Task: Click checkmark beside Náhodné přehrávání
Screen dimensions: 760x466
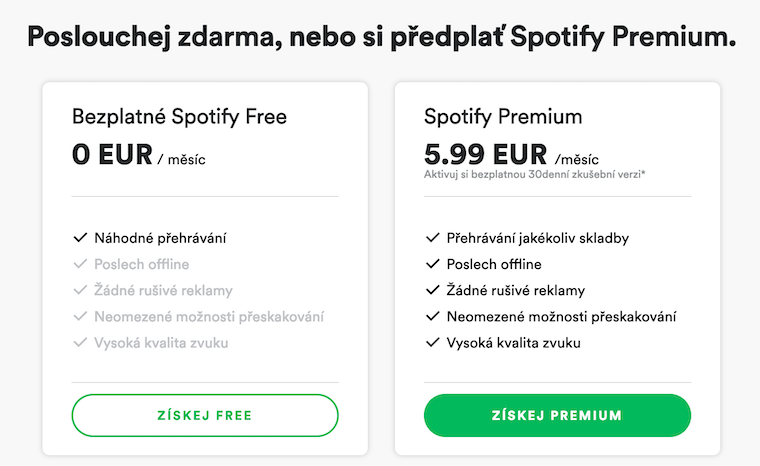Action: pyautogui.click(x=80, y=238)
